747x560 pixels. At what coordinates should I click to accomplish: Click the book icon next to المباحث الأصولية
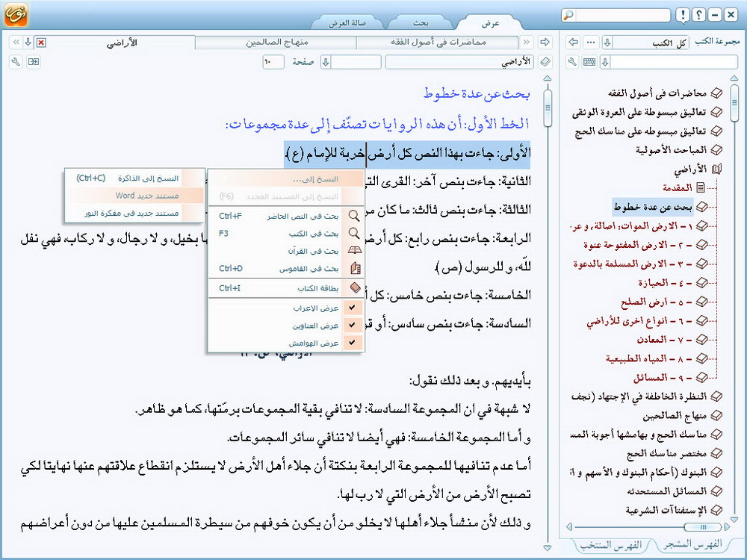[x=716, y=149]
